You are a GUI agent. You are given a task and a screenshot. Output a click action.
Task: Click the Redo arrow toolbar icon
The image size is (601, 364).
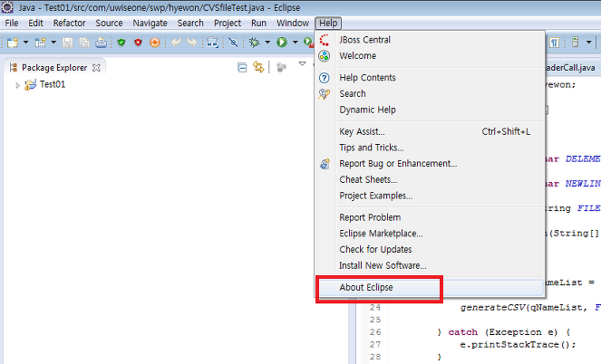coord(192,42)
